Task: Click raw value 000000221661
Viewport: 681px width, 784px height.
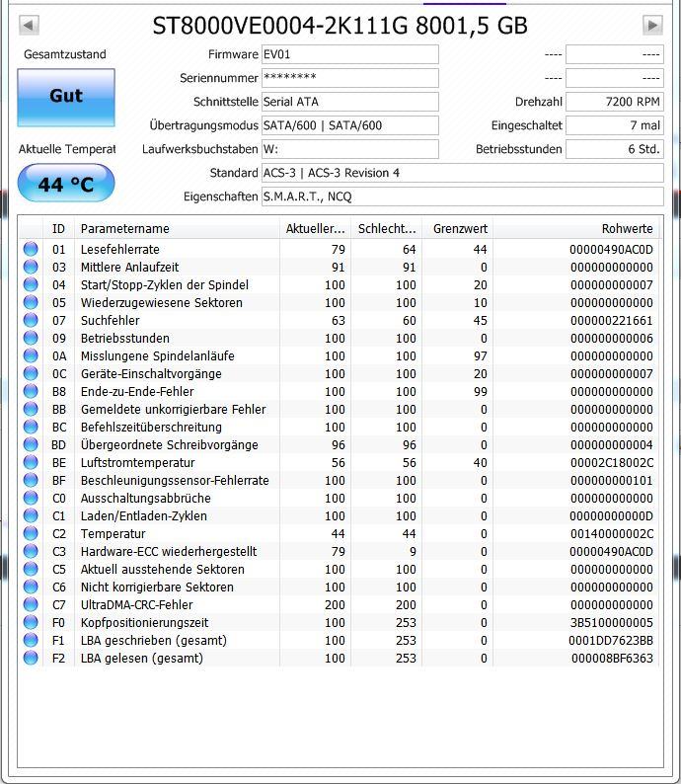Action: coord(612,320)
